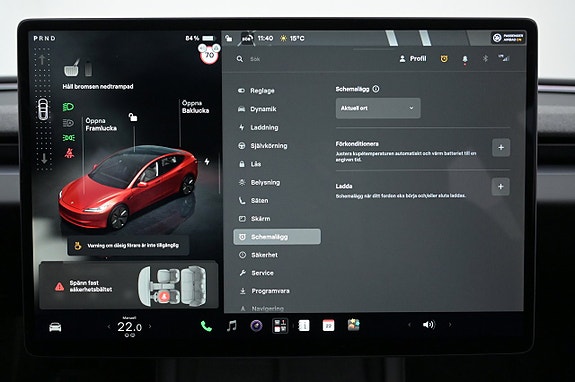Tap Öppna Baklucka to open trunk

pos(195,107)
